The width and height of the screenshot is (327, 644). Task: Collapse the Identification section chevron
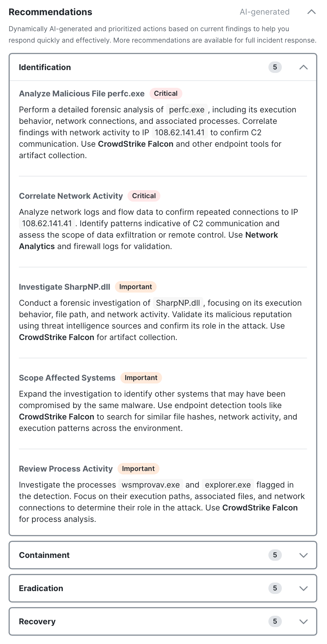coord(303,67)
